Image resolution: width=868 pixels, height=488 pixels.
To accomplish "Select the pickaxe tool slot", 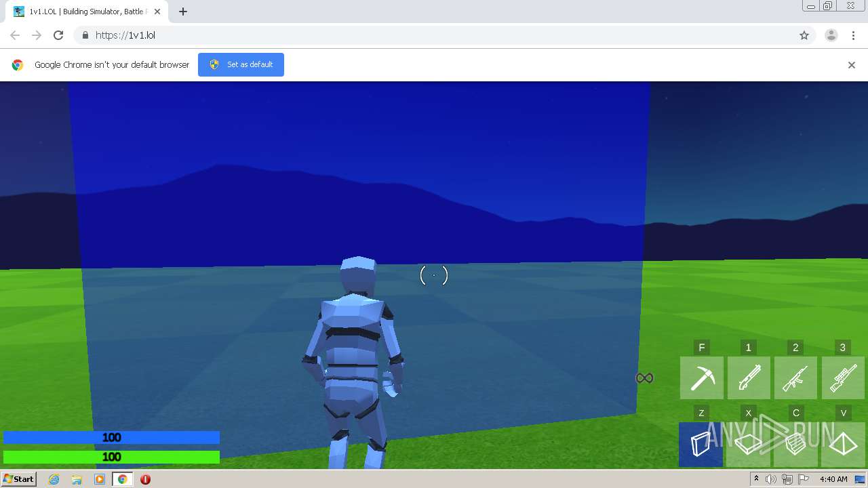I will 702,378.
